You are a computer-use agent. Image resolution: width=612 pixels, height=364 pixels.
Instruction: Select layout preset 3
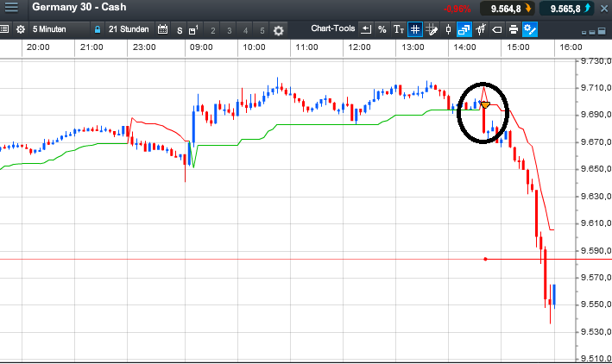tap(229, 30)
